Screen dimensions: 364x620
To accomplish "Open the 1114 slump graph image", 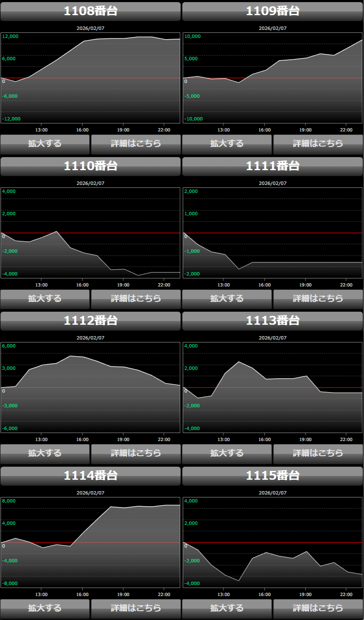I will click(90, 542).
